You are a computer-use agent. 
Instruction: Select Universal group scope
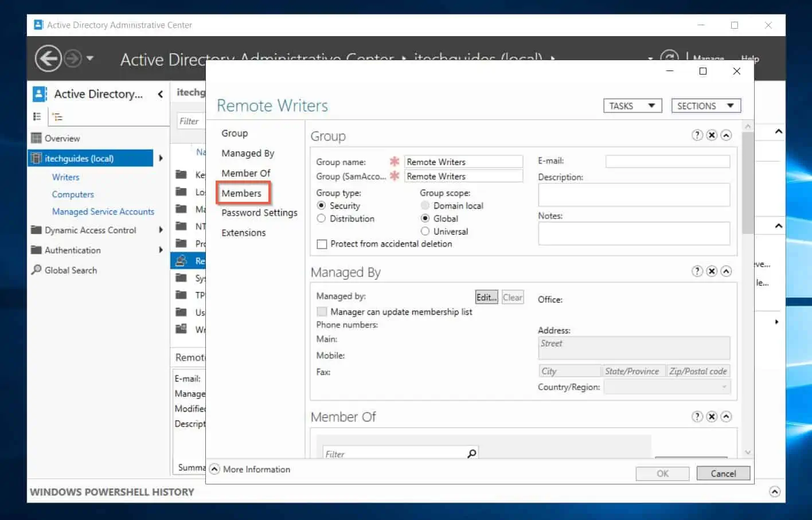tap(425, 231)
